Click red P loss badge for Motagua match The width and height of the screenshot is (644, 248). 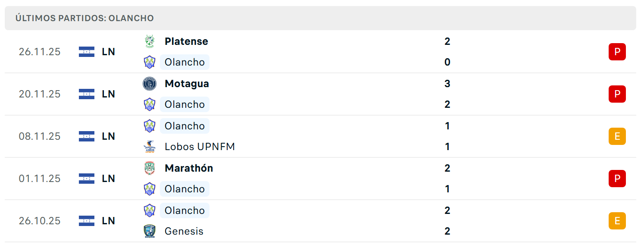617,94
